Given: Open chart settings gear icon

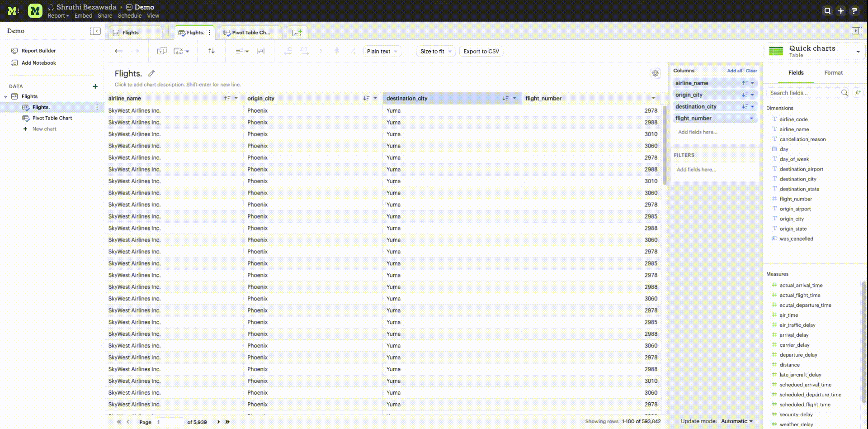Looking at the screenshot, I should click(x=655, y=73).
